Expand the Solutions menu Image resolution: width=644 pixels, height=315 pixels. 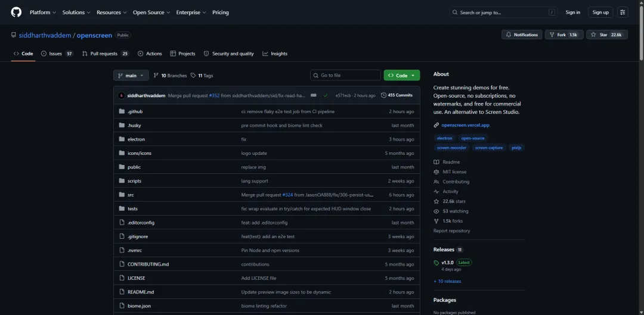click(x=76, y=13)
